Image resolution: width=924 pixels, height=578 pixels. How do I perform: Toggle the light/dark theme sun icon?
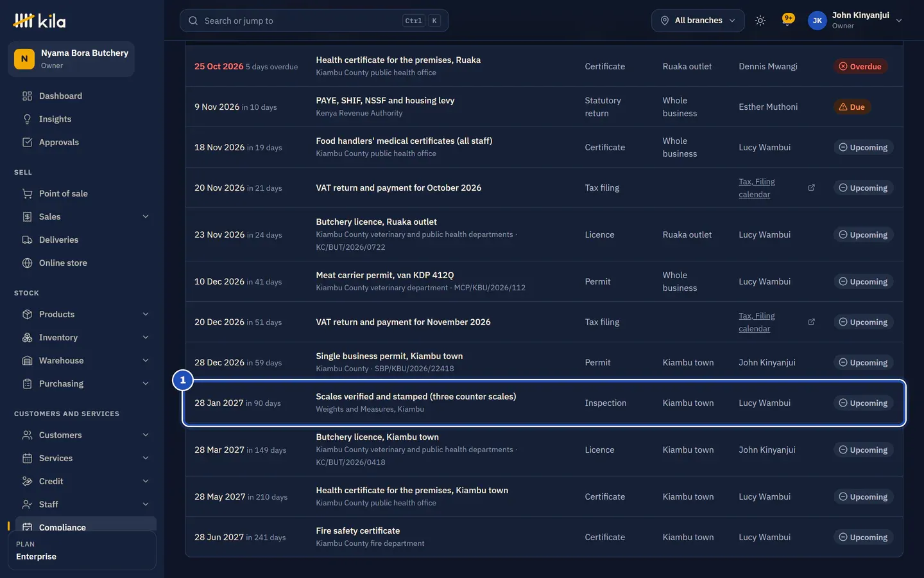pos(760,21)
